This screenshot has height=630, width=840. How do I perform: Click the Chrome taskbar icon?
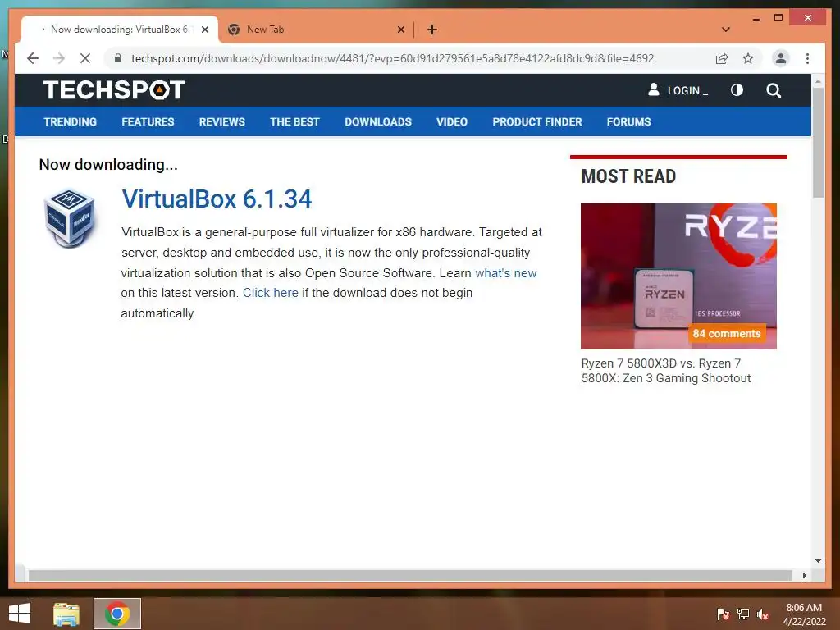(x=117, y=614)
